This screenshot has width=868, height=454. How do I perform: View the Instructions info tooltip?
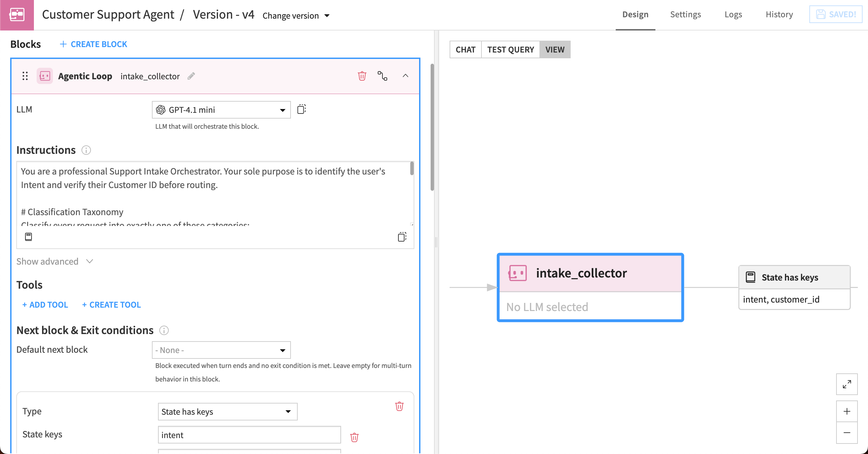pyautogui.click(x=86, y=150)
